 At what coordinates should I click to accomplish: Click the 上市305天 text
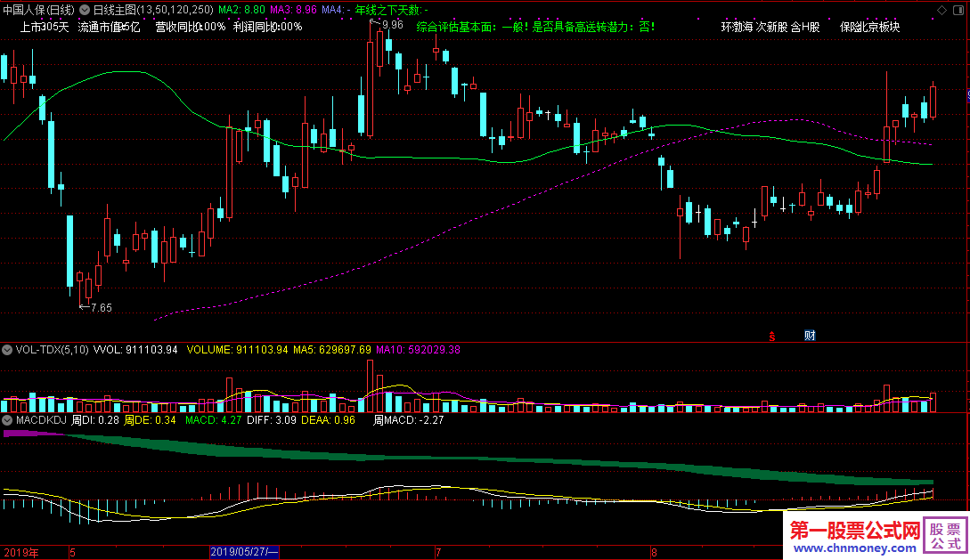45,27
